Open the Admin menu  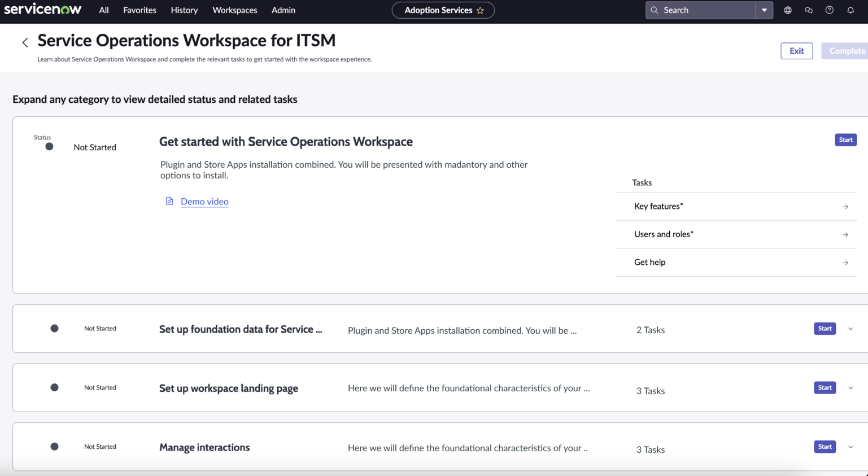tap(283, 10)
